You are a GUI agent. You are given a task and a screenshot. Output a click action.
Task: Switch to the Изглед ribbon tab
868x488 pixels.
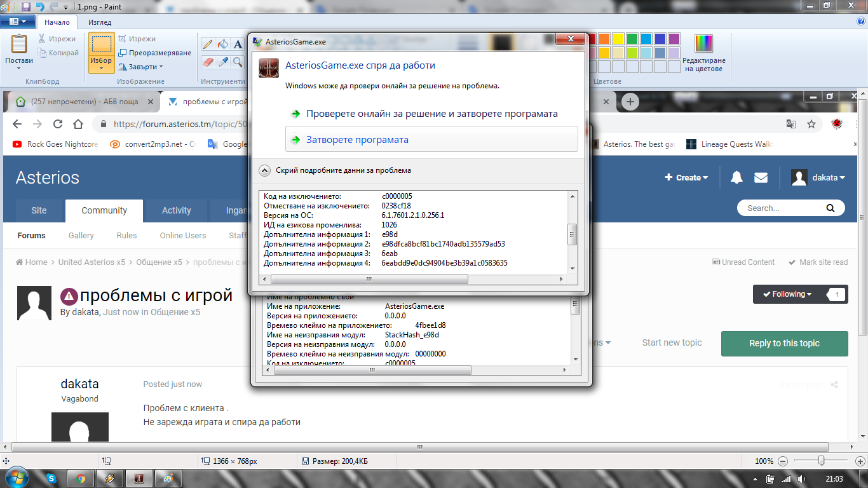pos(100,22)
